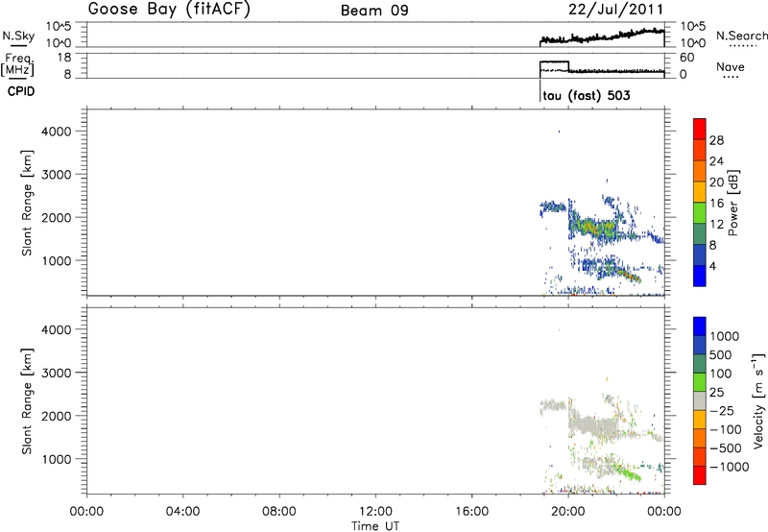Click the "Nave" legend label
This screenshot has height=532, width=768.
(x=731, y=66)
